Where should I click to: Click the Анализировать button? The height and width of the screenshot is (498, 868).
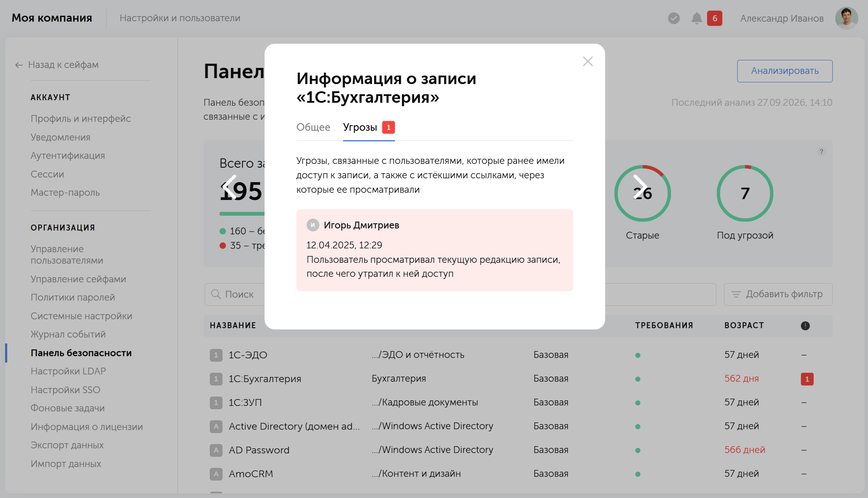[x=785, y=71]
